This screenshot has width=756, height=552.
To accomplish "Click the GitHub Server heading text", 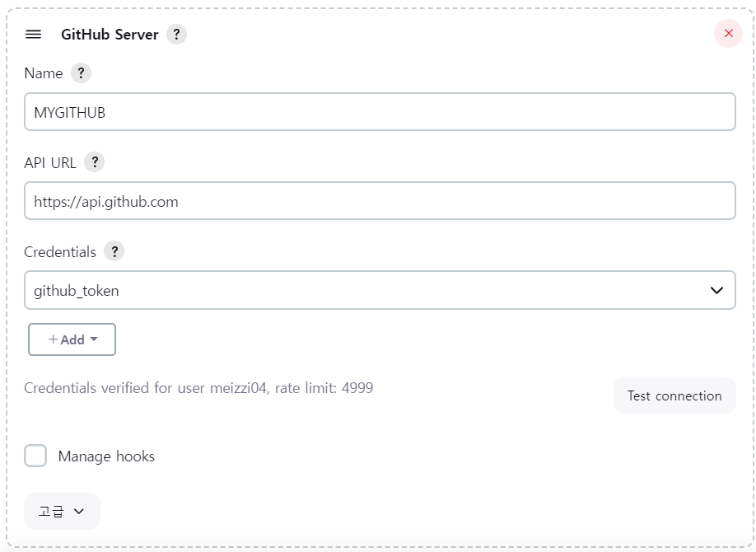I will click(x=110, y=35).
